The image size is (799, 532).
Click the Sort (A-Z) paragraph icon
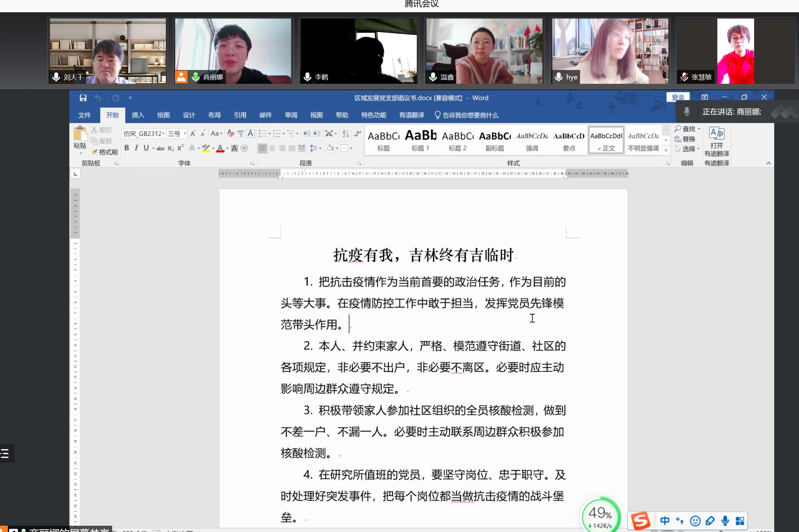tap(345, 133)
